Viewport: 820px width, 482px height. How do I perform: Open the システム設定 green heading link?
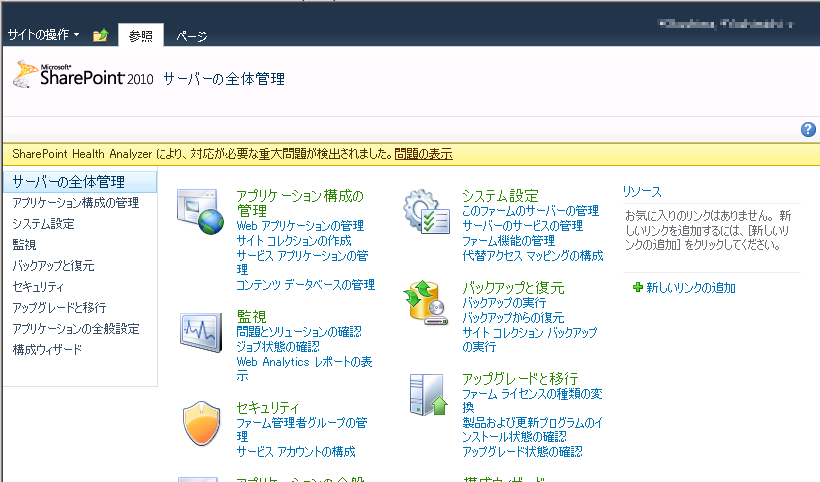pyautogui.click(x=500, y=196)
